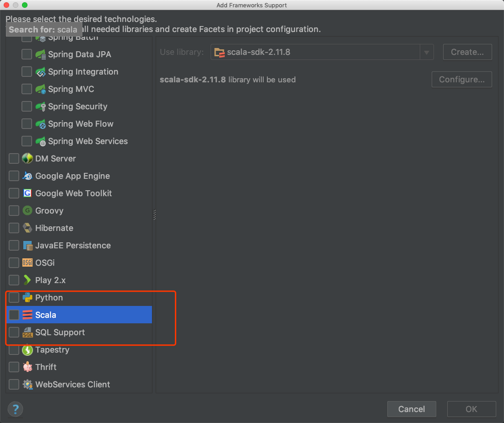The height and width of the screenshot is (423, 504).
Task: Select the WebServices Client label
Action: 73,385
